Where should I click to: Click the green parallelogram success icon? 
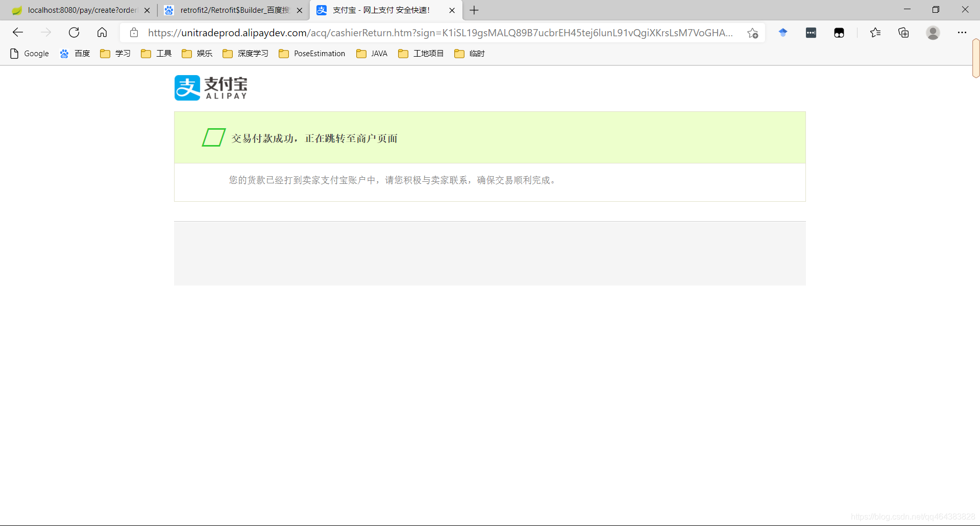[214, 137]
